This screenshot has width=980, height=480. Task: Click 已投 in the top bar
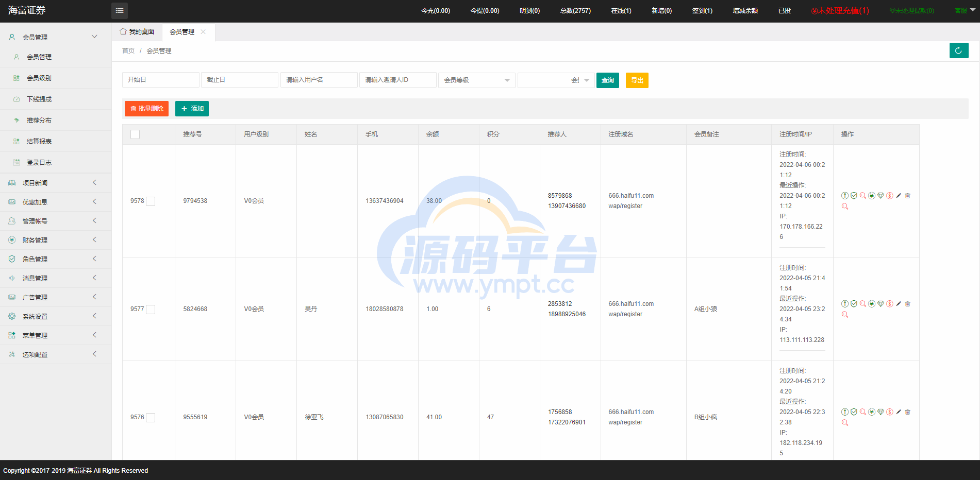785,11
